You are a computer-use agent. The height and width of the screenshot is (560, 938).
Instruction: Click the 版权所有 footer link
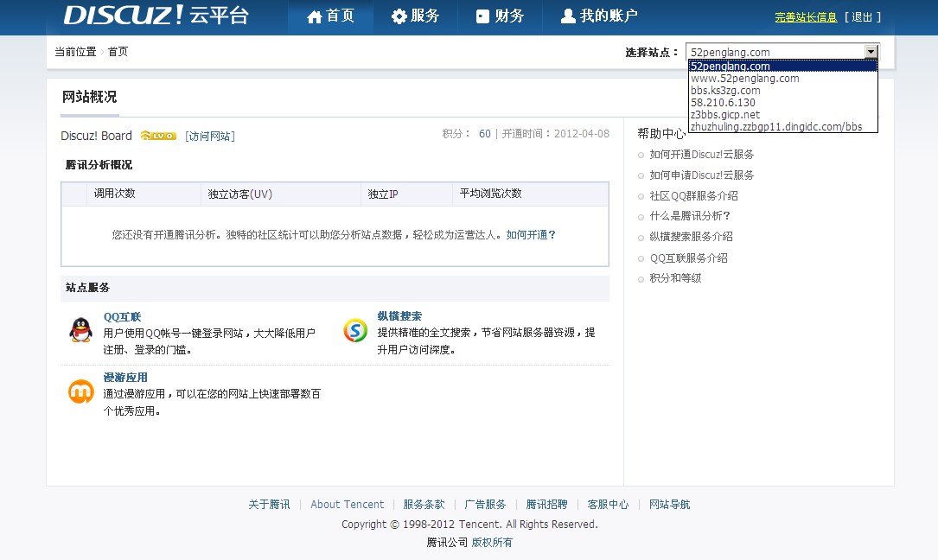tap(492, 542)
